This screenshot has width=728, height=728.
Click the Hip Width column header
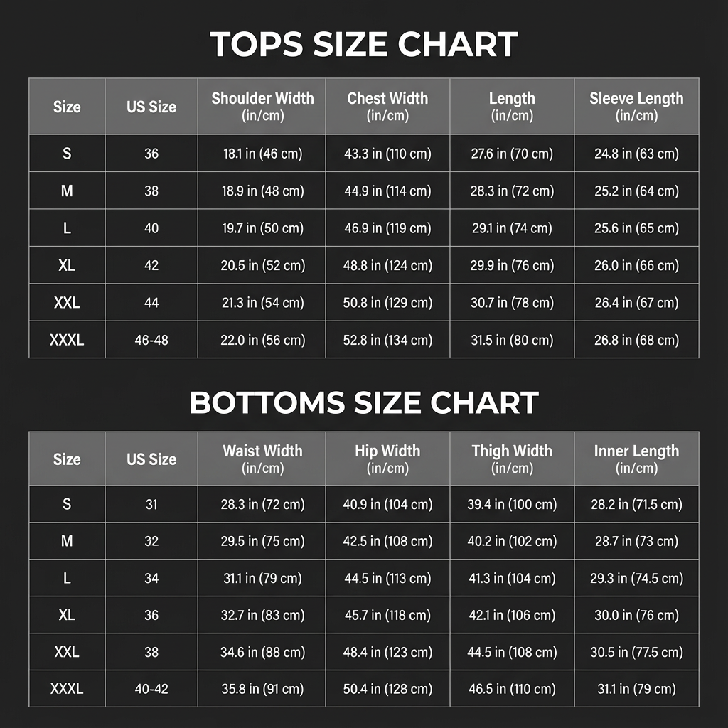(387, 459)
